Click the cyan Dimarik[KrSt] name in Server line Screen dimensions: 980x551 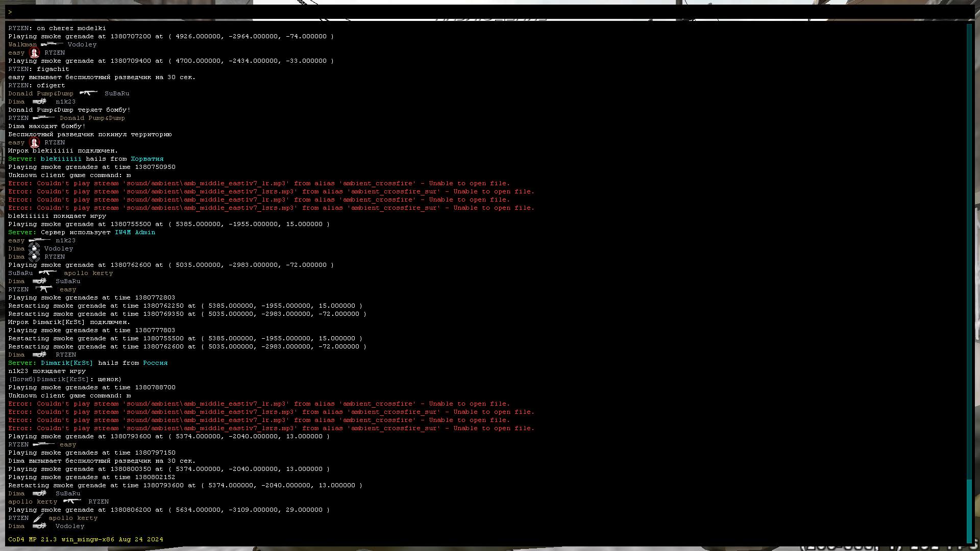pyautogui.click(x=67, y=363)
